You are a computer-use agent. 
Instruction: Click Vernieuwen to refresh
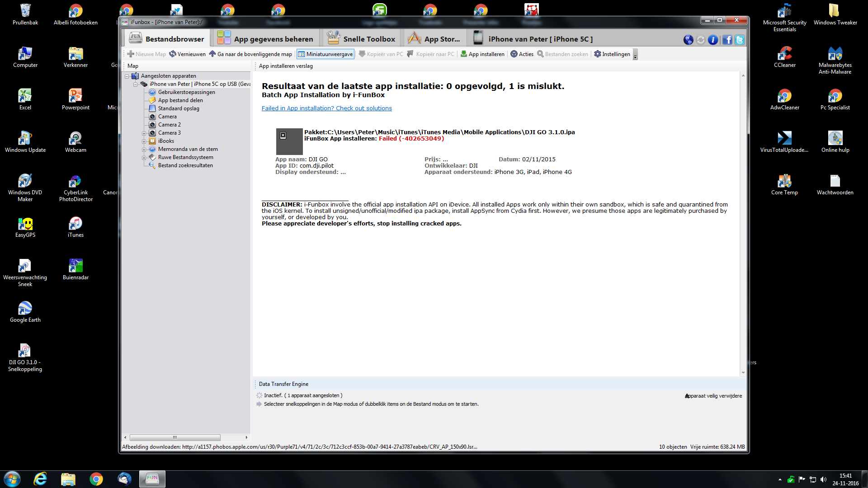coord(187,54)
